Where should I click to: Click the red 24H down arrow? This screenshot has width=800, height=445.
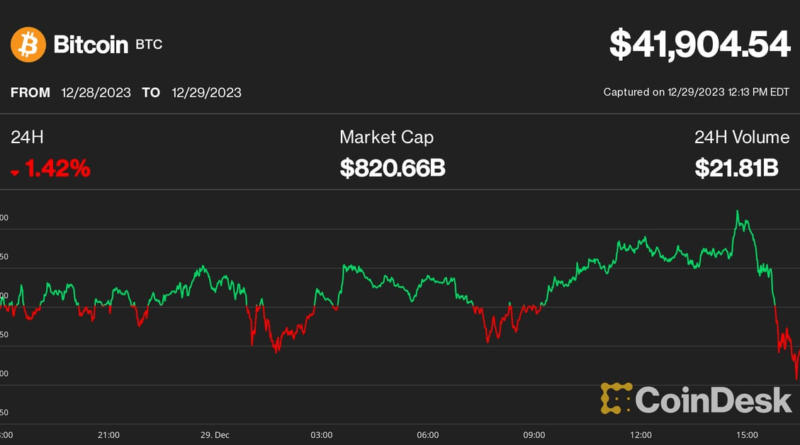pyautogui.click(x=15, y=172)
